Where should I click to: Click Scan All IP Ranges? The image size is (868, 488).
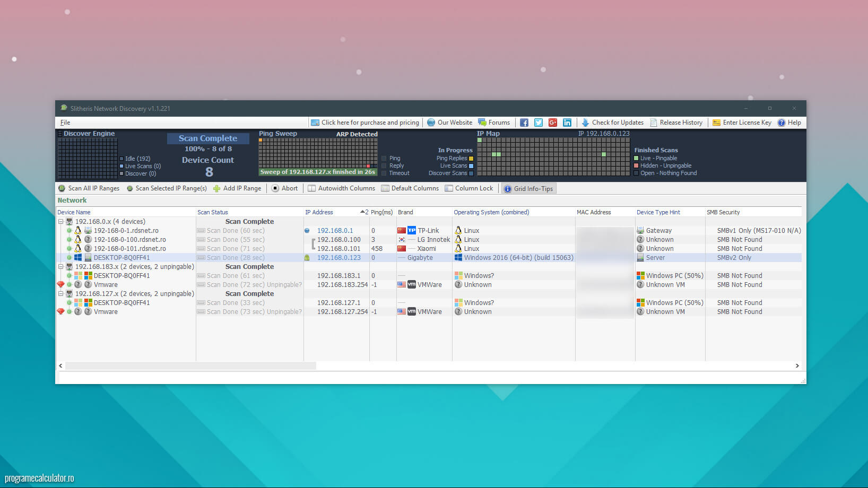coord(89,188)
